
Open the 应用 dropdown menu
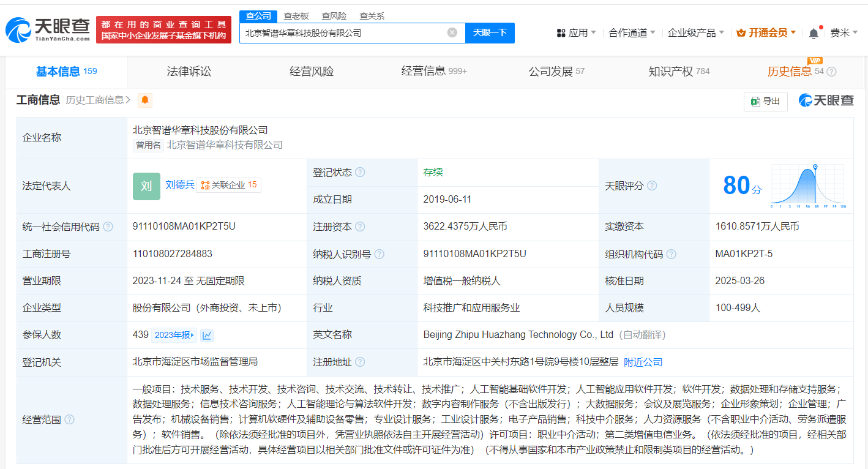pyautogui.click(x=577, y=33)
